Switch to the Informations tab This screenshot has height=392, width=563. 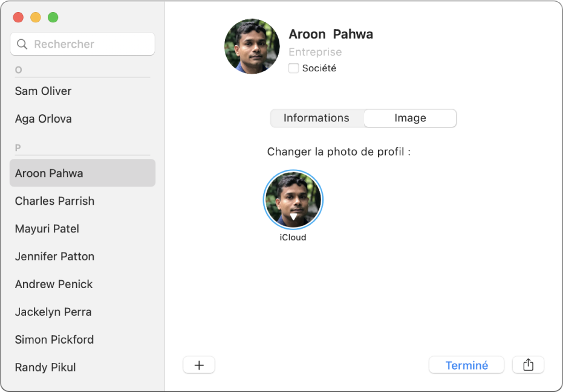(x=317, y=118)
